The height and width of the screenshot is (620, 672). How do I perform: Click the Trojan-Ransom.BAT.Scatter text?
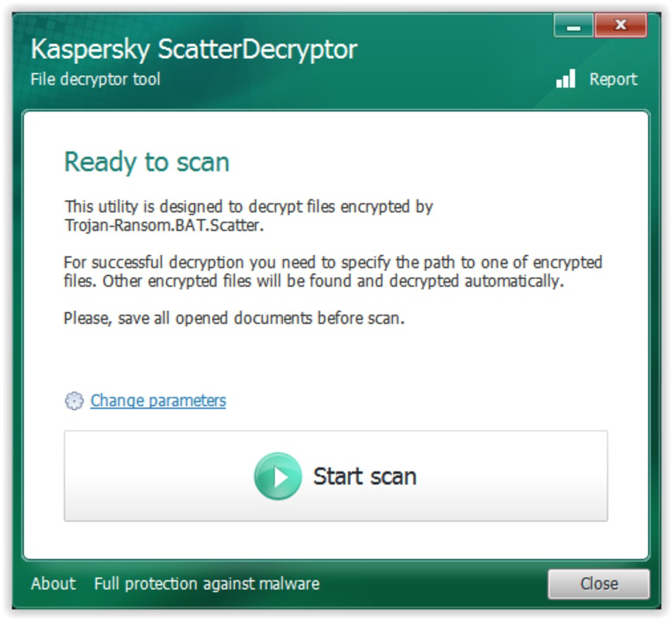[x=164, y=226]
